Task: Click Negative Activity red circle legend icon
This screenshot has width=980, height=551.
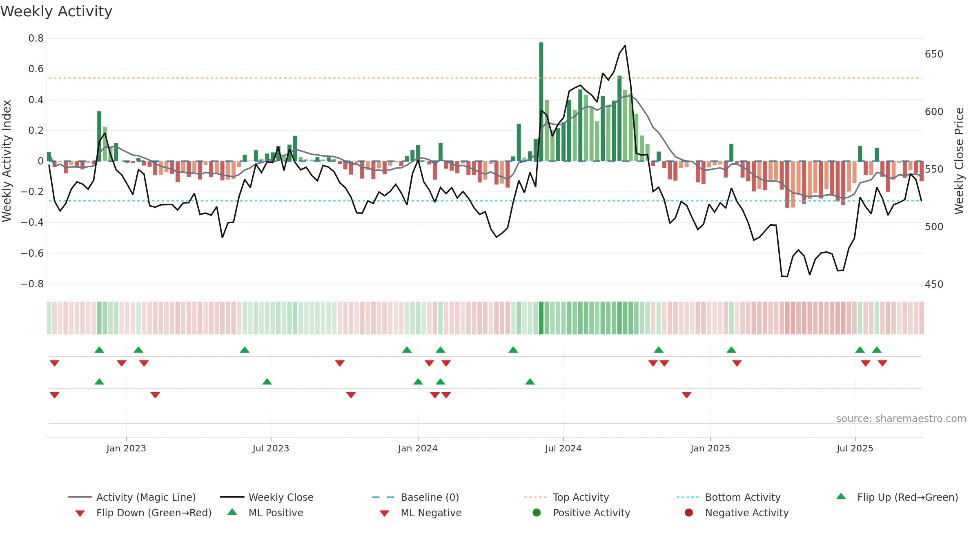Action: click(x=689, y=513)
